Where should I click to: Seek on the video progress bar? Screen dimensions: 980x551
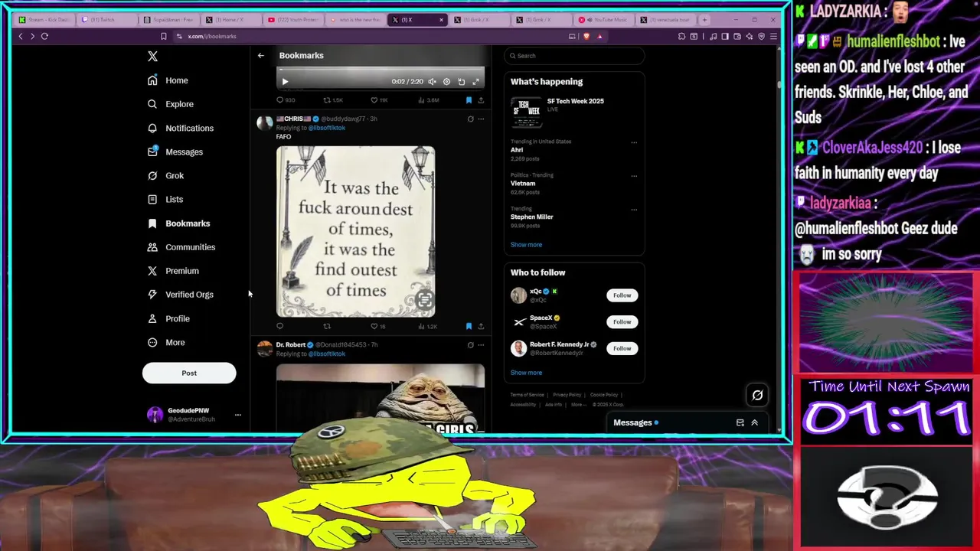click(381, 70)
